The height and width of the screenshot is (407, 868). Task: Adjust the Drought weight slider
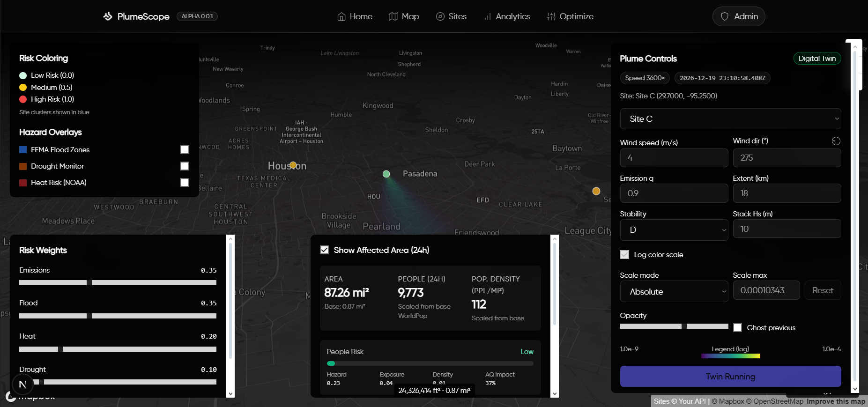click(118, 382)
